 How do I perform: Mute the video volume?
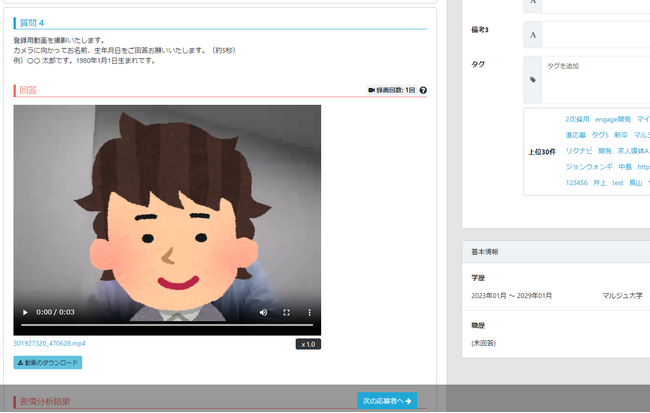(x=264, y=313)
